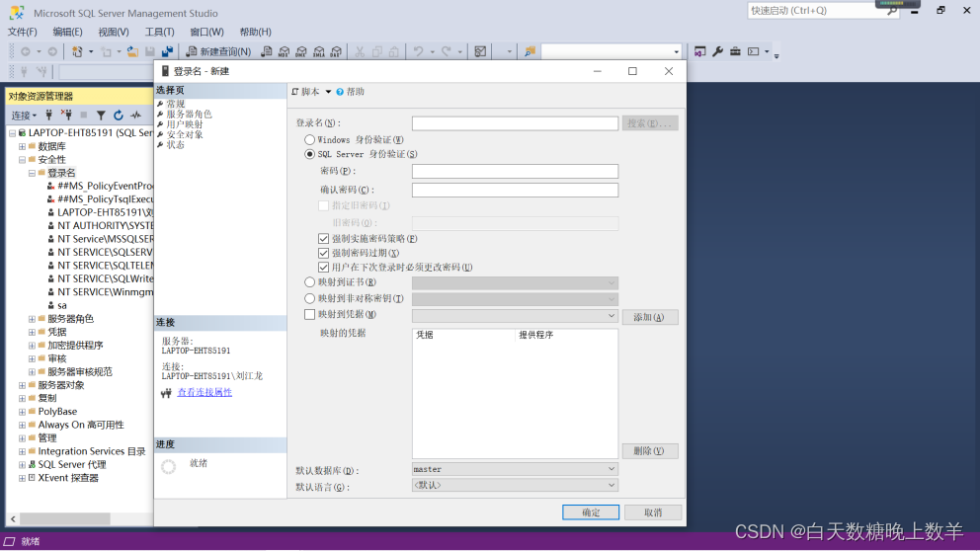
Task: Select Windows authentication radio button
Action: click(309, 140)
